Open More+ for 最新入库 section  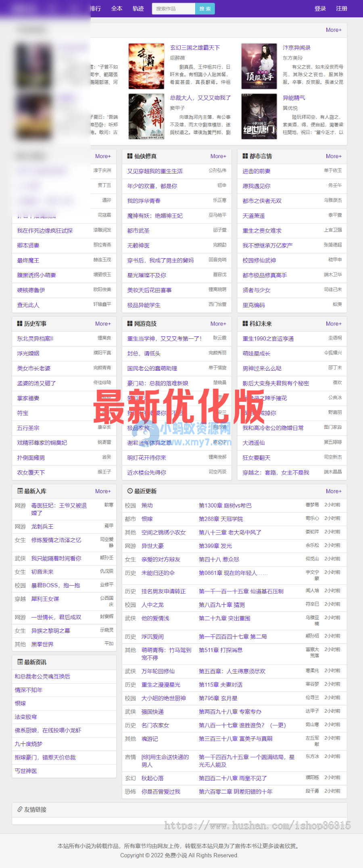(x=103, y=491)
